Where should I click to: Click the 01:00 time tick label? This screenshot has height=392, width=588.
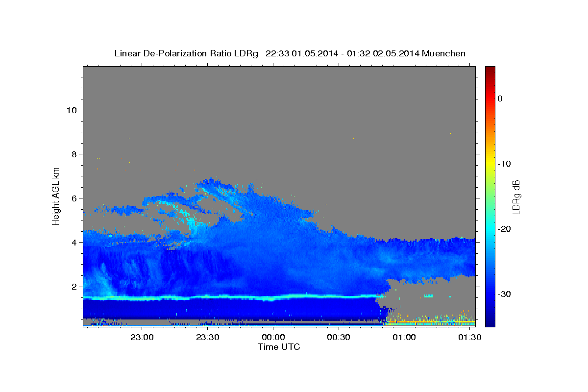tap(404, 338)
